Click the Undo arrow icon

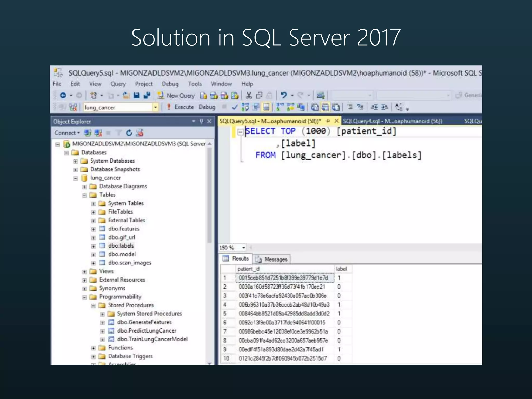[283, 95]
